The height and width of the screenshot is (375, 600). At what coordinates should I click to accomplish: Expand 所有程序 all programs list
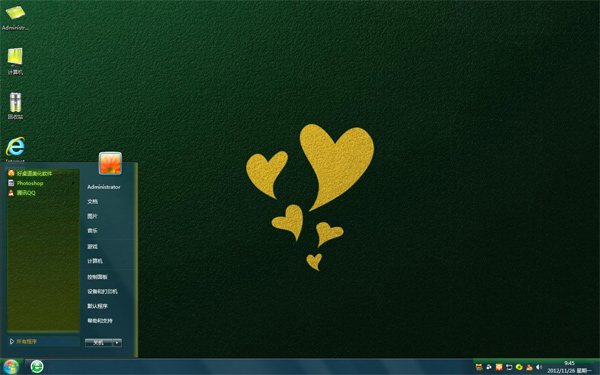[x=43, y=341]
